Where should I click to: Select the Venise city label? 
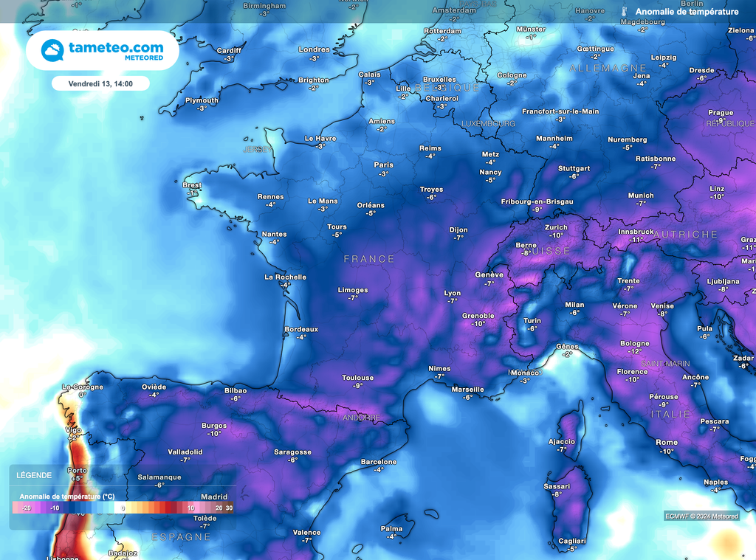662,306
